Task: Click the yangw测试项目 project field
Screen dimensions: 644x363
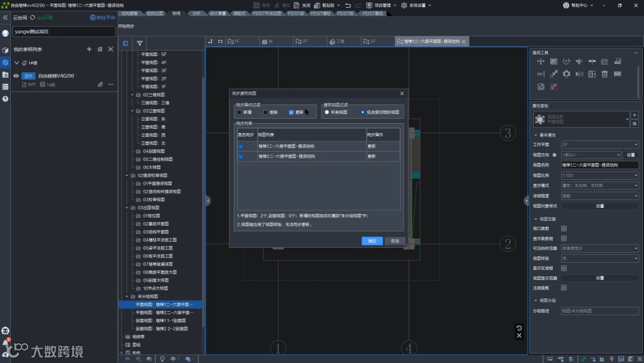Action: (x=64, y=32)
